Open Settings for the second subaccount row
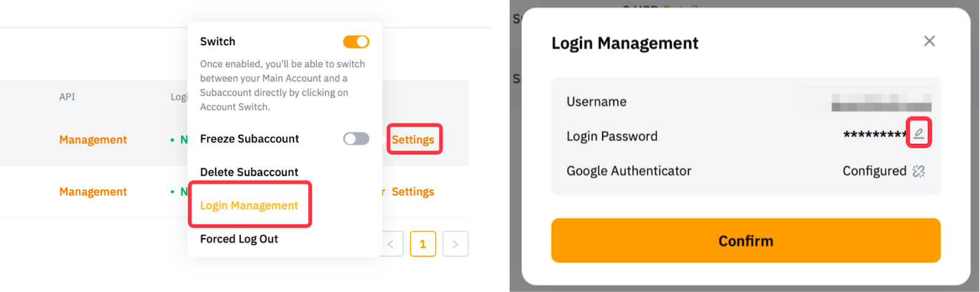The width and height of the screenshot is (980, 292). [x=413, y=192]
